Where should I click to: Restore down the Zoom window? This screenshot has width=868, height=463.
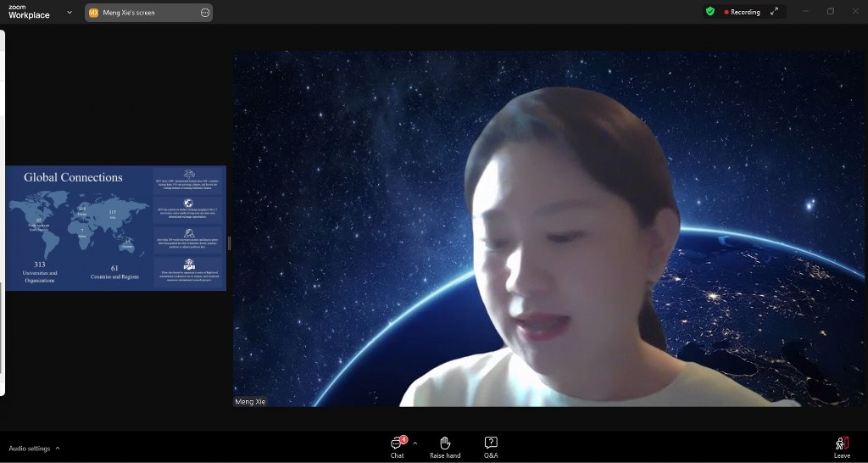tap(831, 12)
